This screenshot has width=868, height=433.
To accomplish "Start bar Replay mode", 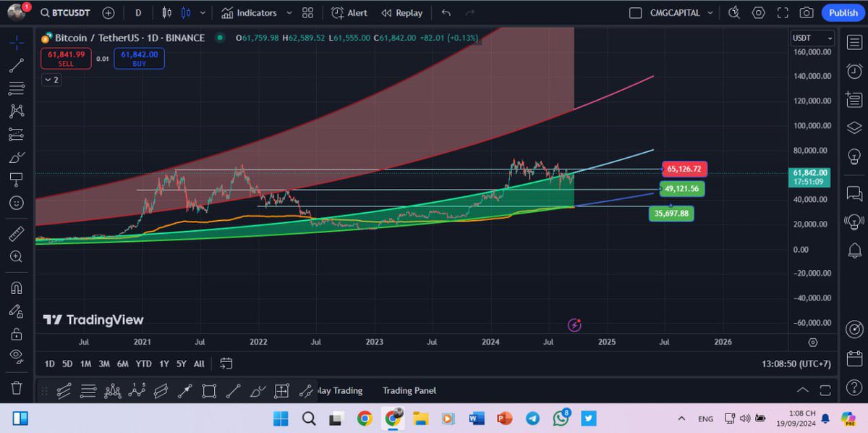I will [x=402, y=13].
